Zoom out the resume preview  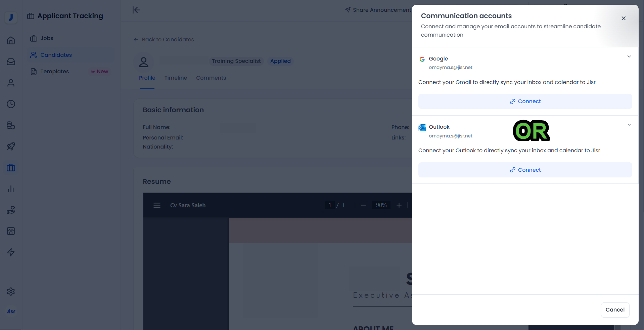pyautogui.click(x=364, y=205)
